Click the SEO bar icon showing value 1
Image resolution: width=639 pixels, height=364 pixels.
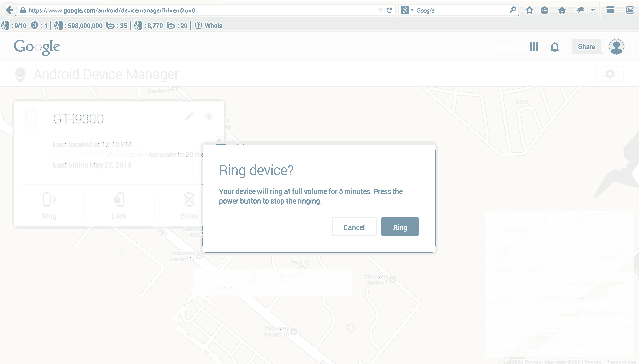pyautogui.click(x=35, y=25)
